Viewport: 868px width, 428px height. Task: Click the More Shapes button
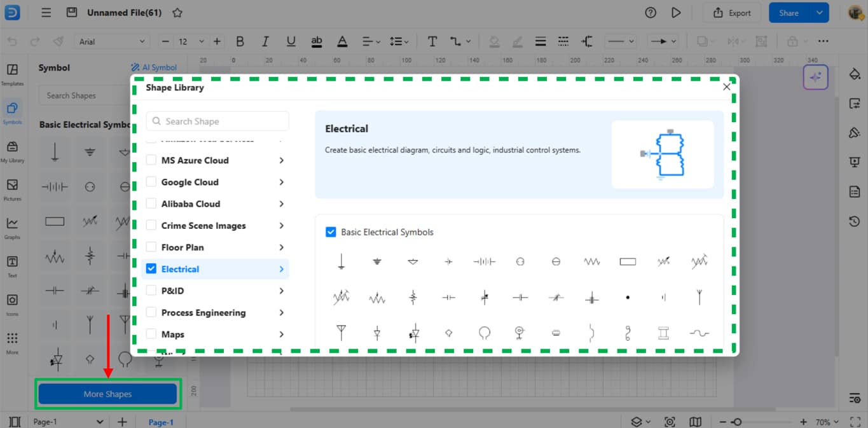pos(107,394)
